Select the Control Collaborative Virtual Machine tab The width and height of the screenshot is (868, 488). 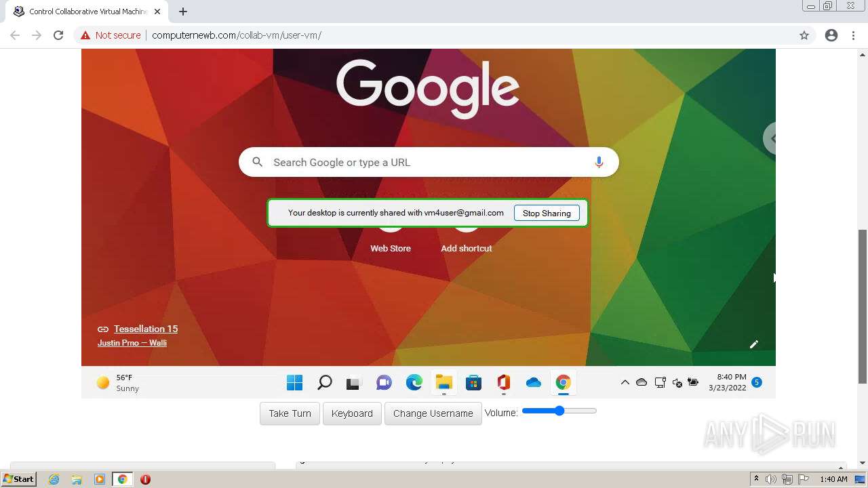pyautogui.click(x=88, y=12)
